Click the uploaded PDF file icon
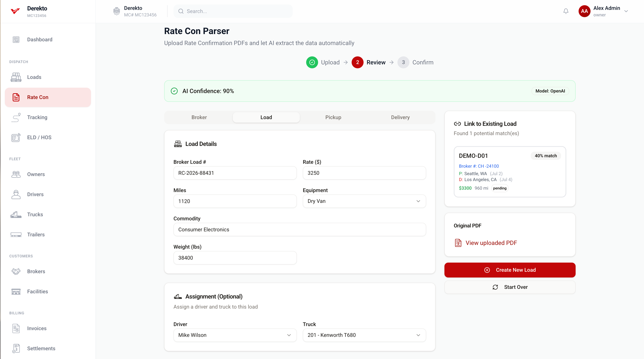 pos(458,243)
